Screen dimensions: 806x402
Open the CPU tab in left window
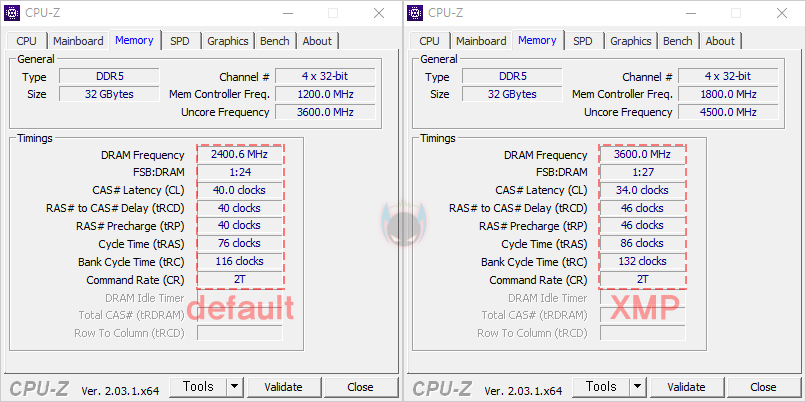26,41
